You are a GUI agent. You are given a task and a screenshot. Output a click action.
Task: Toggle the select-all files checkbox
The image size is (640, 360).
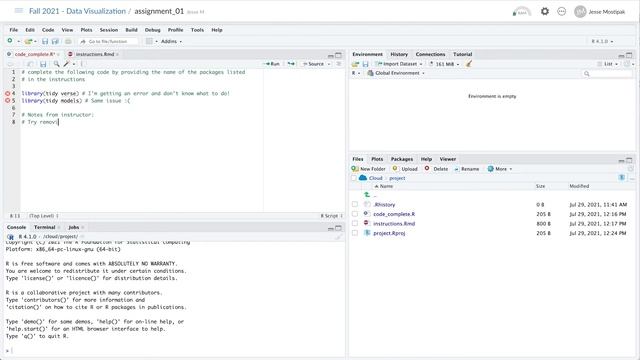tap(354, 178)
